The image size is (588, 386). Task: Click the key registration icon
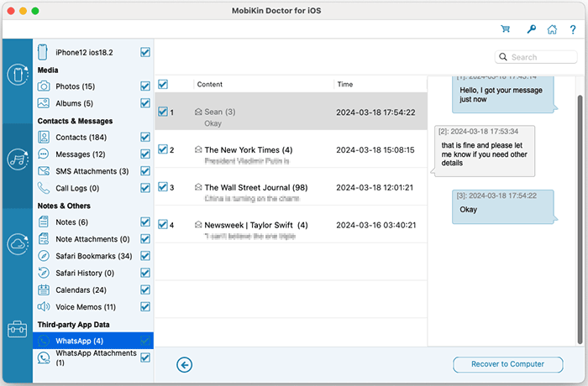coord(531,29)
